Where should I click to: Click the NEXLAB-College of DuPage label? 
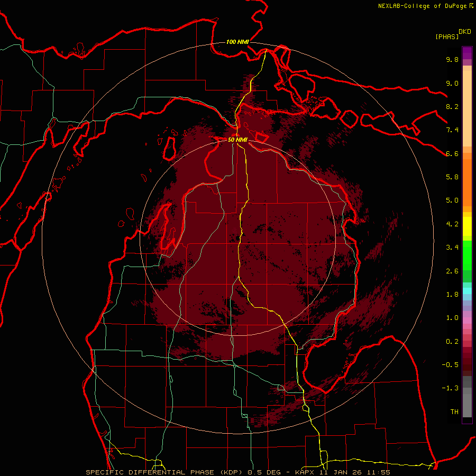(422, 6)
